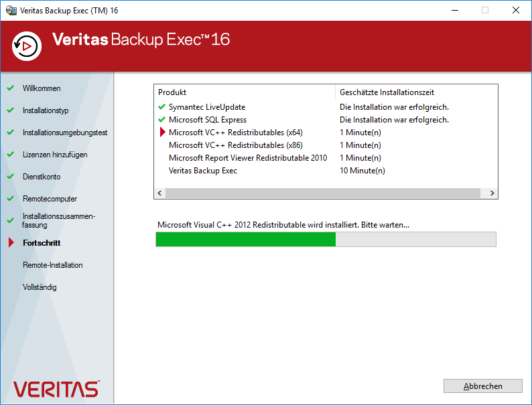Screen dimensions: 532x405
Task: Click the red arrow beside VC++ Redistributables (x64)
Action: click(162, 133)
